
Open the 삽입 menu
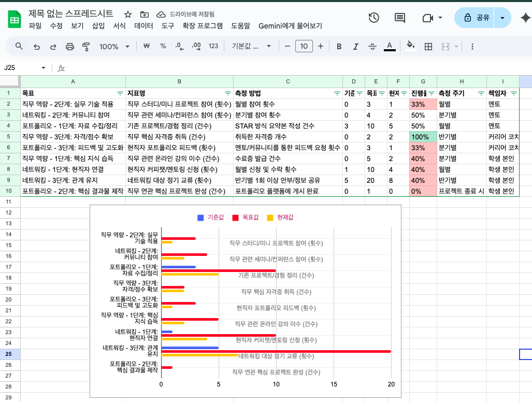click(98, 25)
